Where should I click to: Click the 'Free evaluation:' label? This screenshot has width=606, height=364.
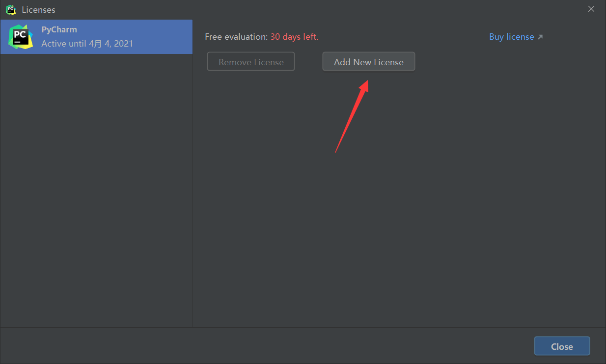pos(236,37)
